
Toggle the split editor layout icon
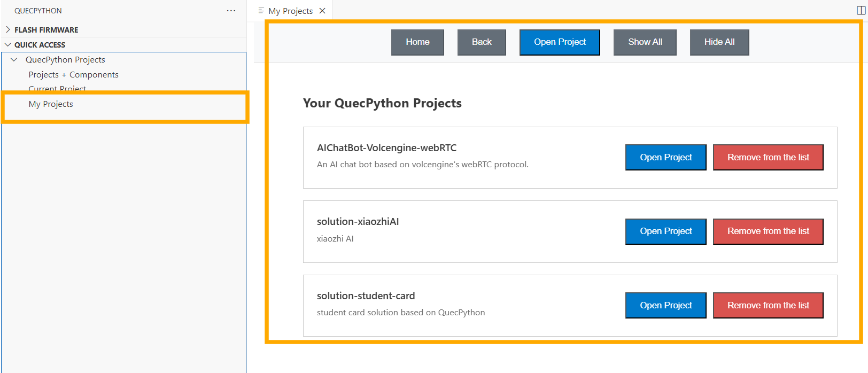861,10
